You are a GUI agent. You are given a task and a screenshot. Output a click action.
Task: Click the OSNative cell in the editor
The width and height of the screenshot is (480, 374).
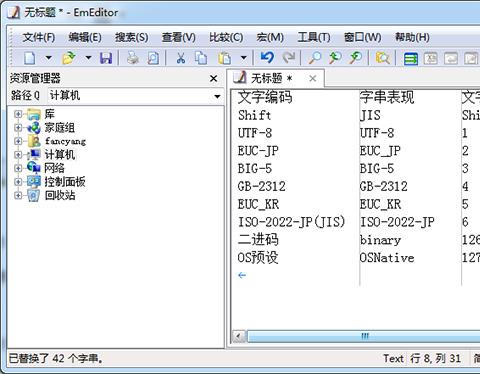[x=387, y=258]
